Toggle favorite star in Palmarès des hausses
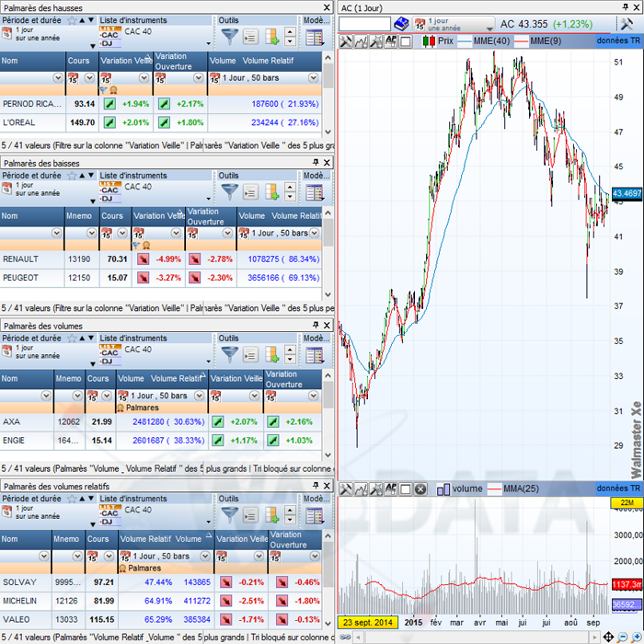 72,20
